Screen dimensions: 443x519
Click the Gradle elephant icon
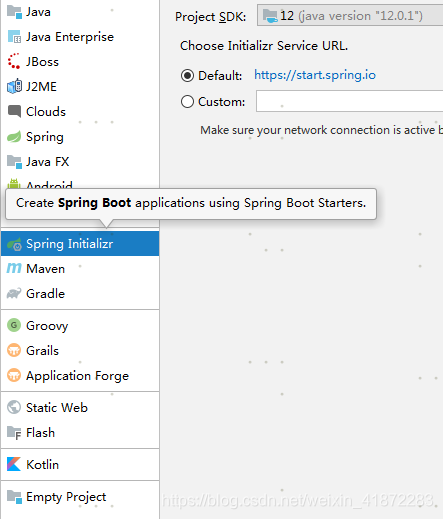(14, 293)
